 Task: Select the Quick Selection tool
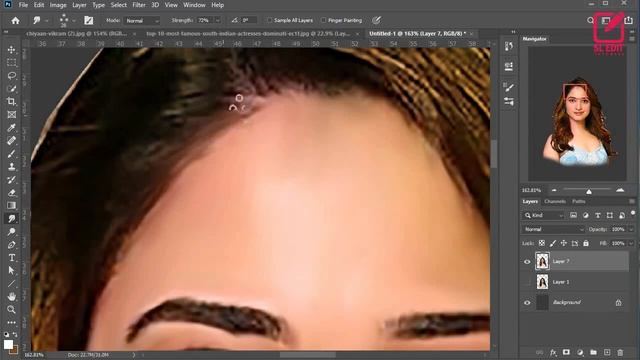point(11,89)
